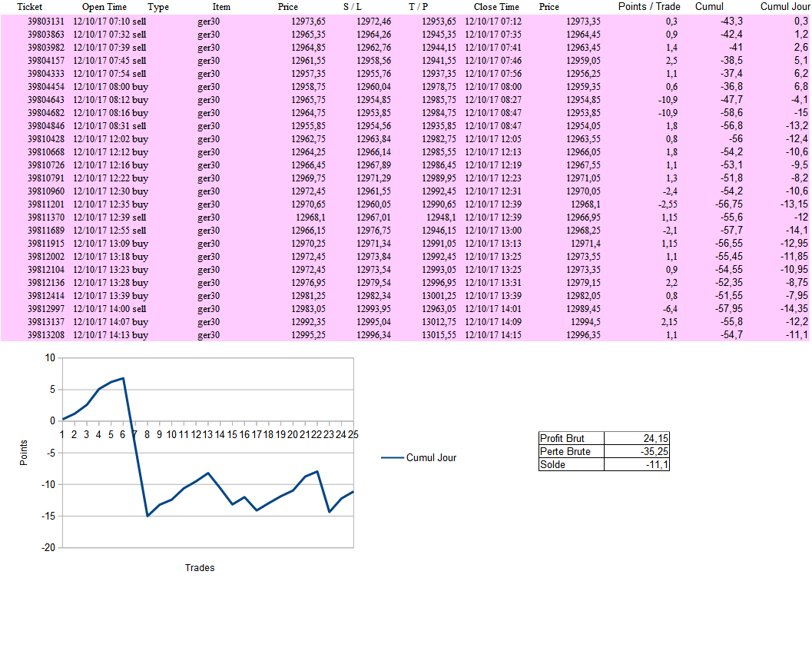Select the S / L column header

[x=352, y=7]
